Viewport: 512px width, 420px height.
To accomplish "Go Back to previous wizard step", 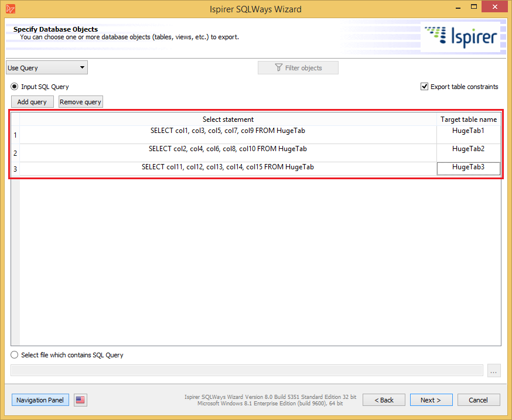I will [x=384, y=400].
